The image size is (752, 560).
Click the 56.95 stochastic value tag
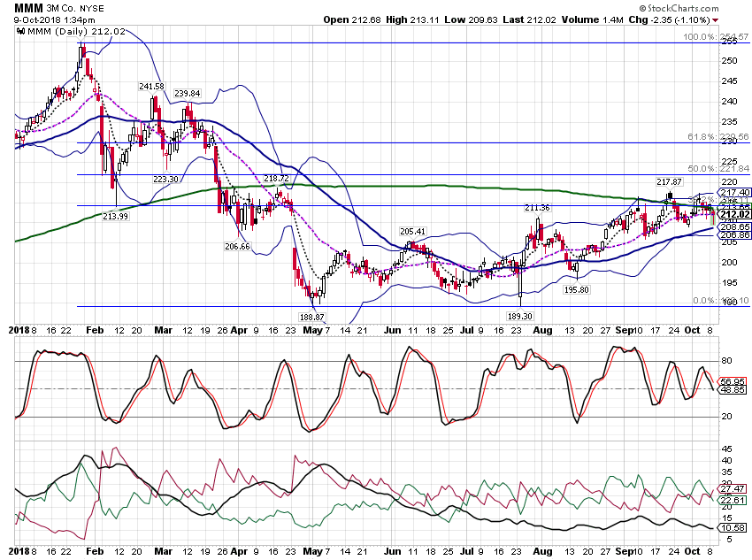point(733,381)
